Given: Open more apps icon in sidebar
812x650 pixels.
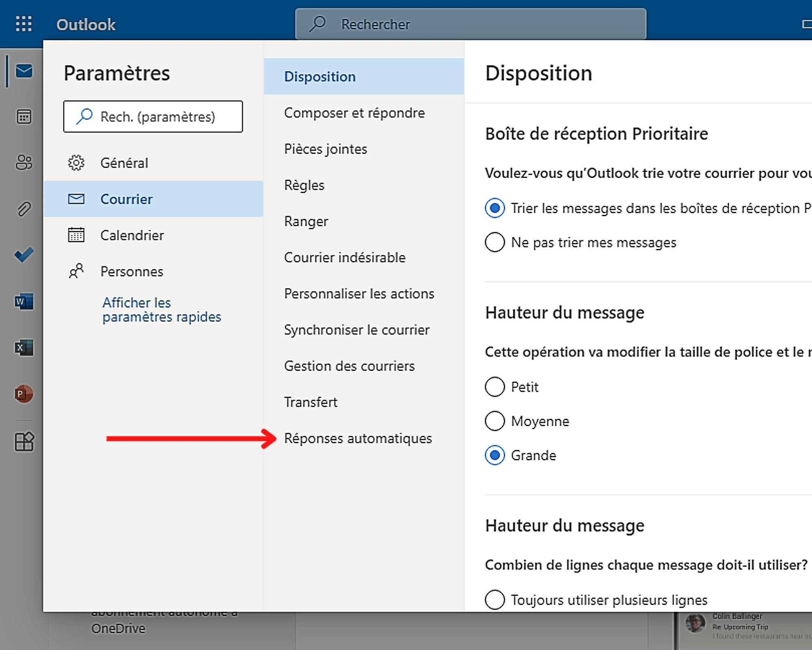Looking at the screenshot, I should [24, 442].
